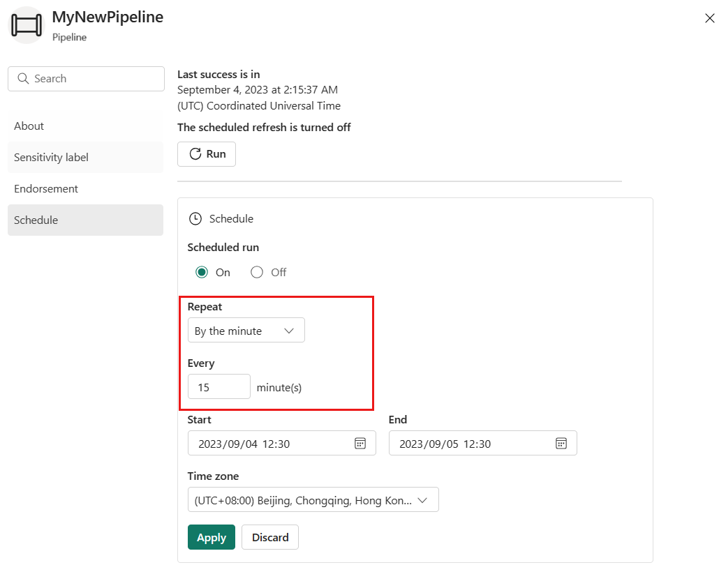Click the Every minutes input field
Image resolution: width=726 pixels, height=588 pixels.
219,386
